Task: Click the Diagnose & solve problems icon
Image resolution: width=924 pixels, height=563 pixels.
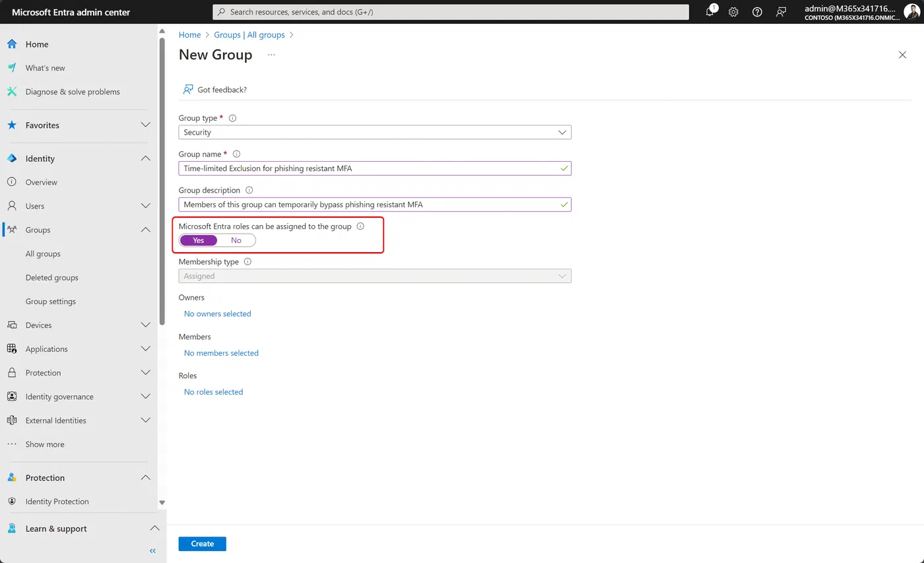Action: pos(12,92)
